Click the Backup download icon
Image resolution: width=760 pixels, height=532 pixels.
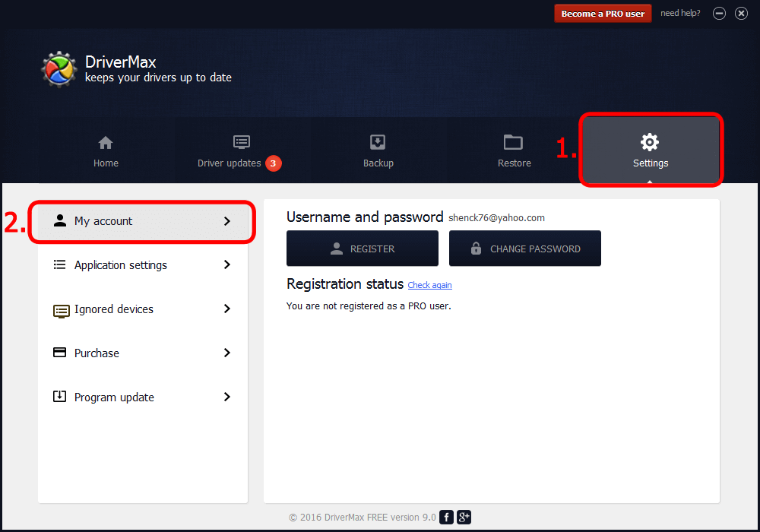(378, 142)
